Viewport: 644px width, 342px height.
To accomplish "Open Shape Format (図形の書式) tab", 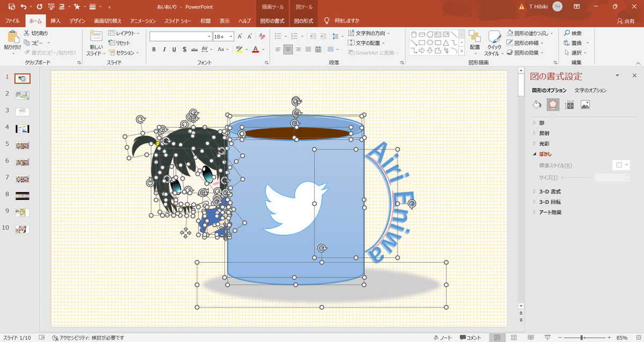I will point(272,21).
